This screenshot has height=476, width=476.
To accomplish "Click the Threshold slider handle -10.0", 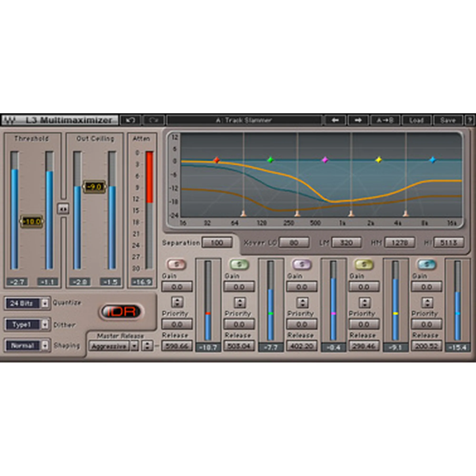I will [32, 222].
